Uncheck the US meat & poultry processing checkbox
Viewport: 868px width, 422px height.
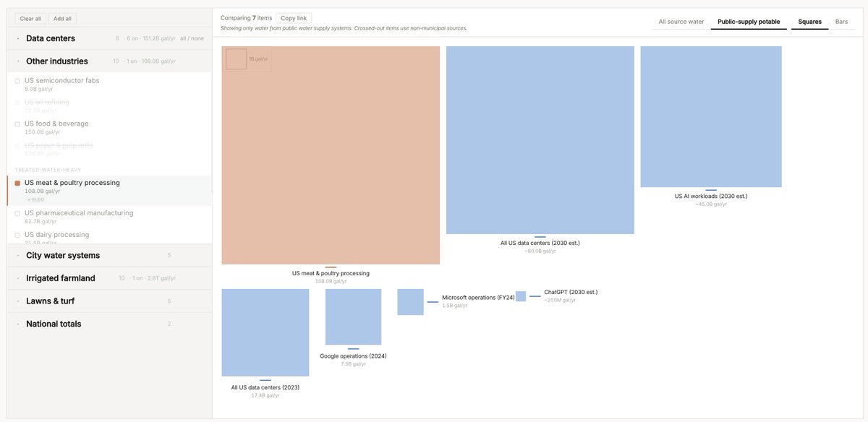tap(17, 184)
